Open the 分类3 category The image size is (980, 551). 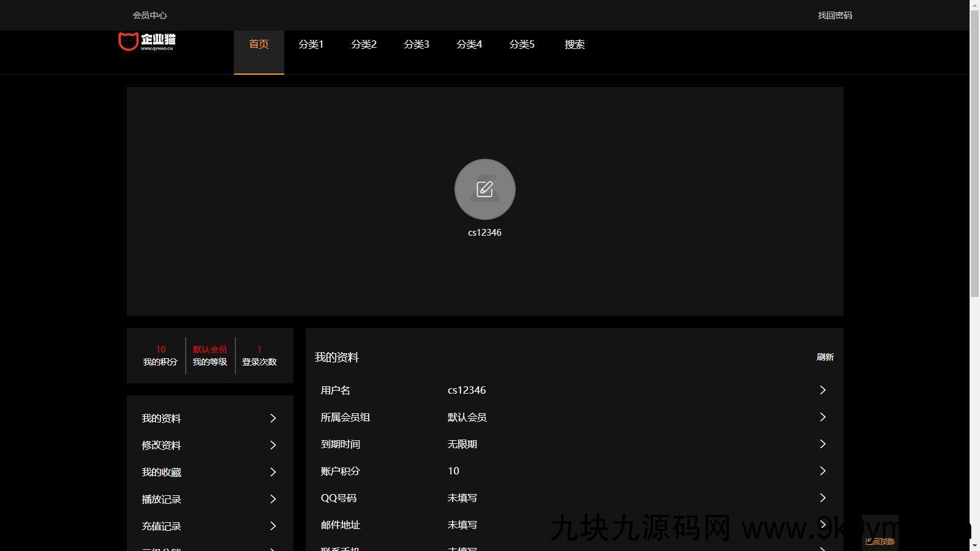[417, 44]
